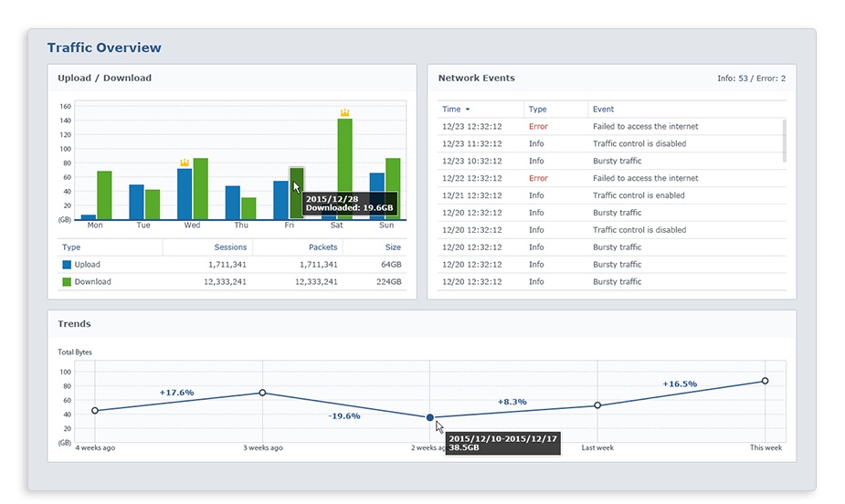The height and width of the screenshot is (504, 845).
Task: Click the +8.3% trend label
Action: point(512,402)
